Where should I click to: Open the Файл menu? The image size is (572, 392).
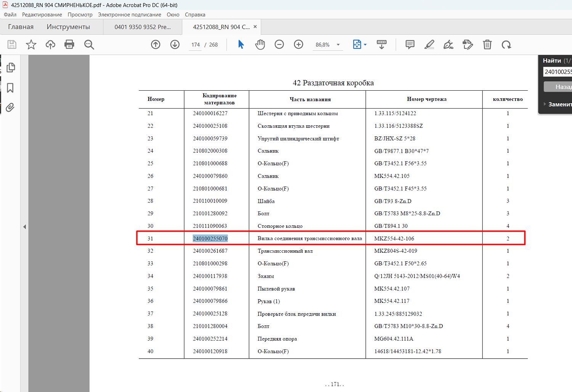(x=10, y=14)
